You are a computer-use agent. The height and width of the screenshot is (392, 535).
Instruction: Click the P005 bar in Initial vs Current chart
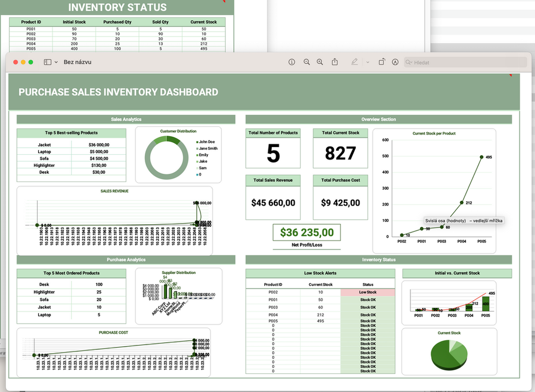click(485, 304)
